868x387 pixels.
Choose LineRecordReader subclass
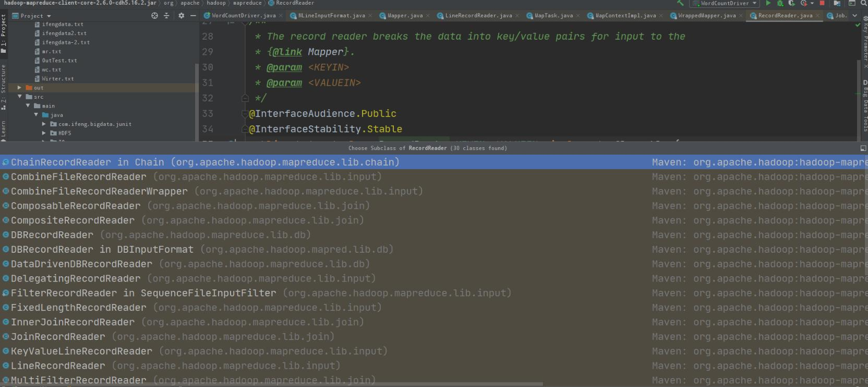[434, 366]
